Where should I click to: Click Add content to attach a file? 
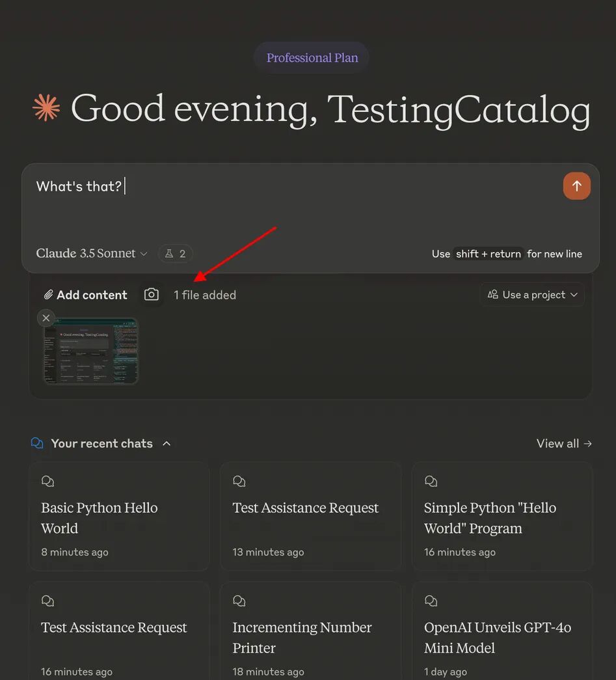(85, 295)
